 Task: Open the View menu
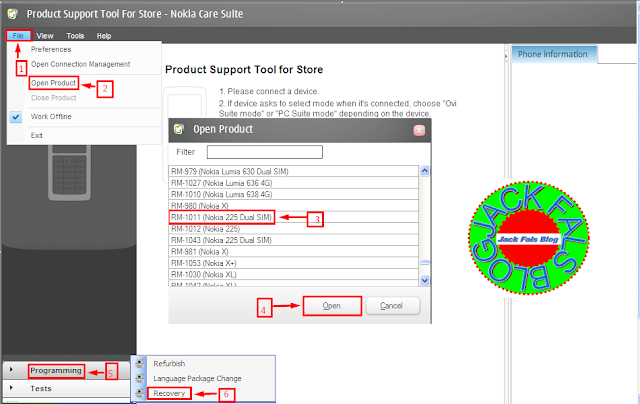[45, 36]
